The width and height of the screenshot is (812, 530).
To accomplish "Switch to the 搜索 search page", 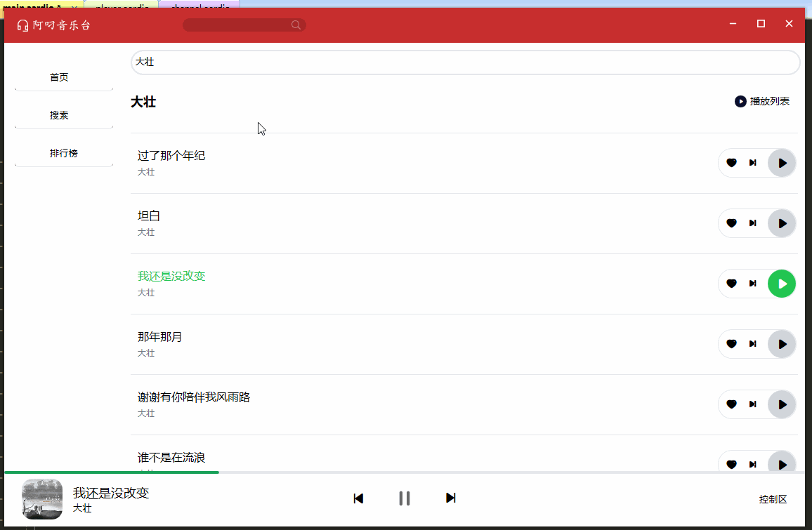I will coord(60,115).
